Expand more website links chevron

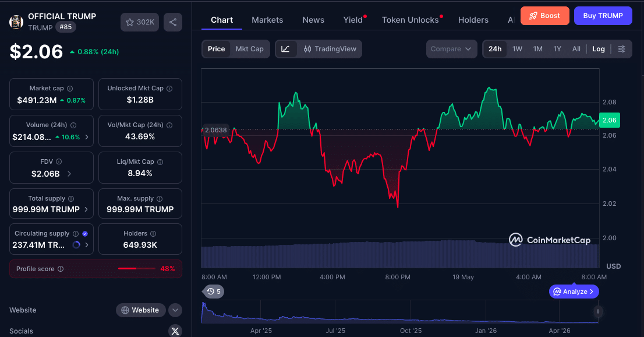point(175,310)
